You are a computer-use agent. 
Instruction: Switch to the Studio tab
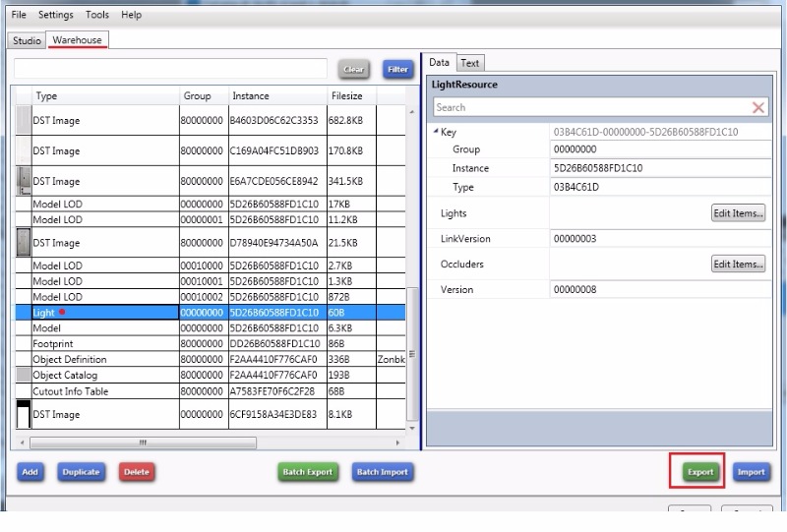pos(27,40)
